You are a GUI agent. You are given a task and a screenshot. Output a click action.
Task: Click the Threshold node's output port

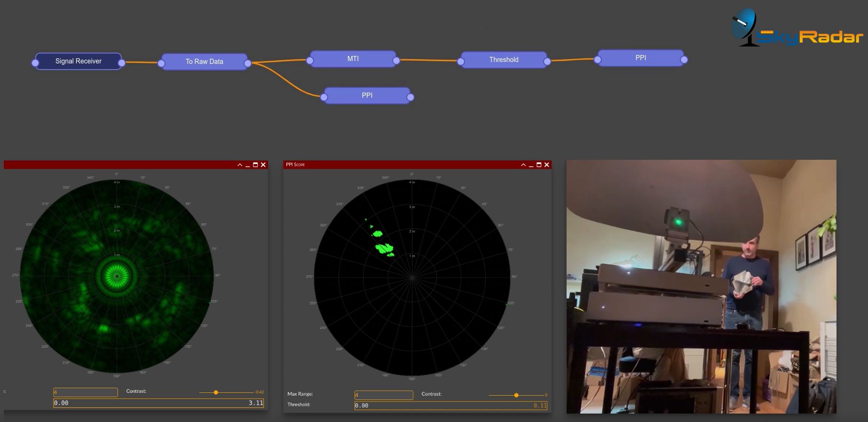tap(547, 61)
